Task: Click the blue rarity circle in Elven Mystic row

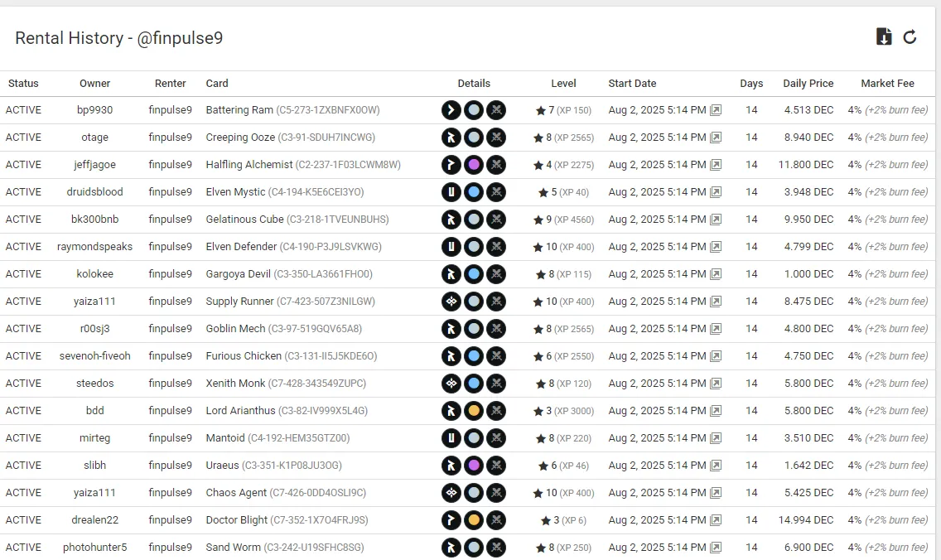Action: point(474,192)
